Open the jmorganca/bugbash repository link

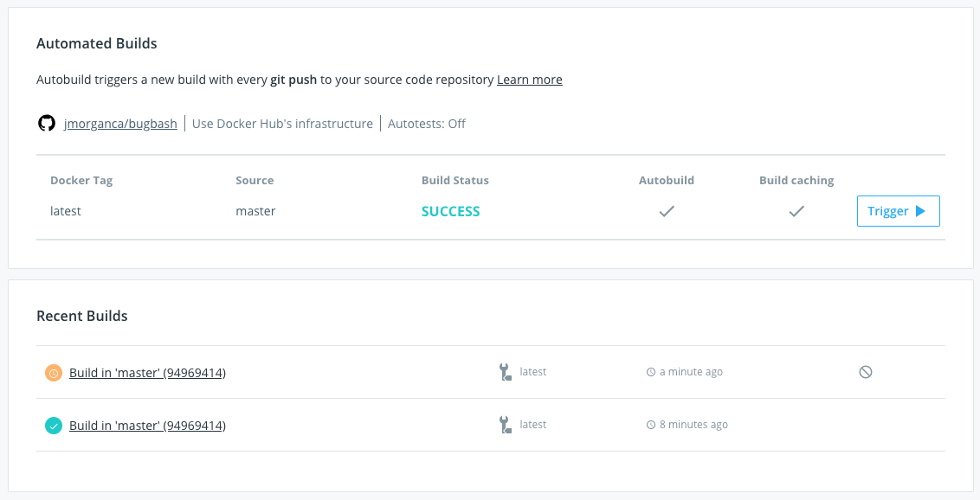coord(120,124)
